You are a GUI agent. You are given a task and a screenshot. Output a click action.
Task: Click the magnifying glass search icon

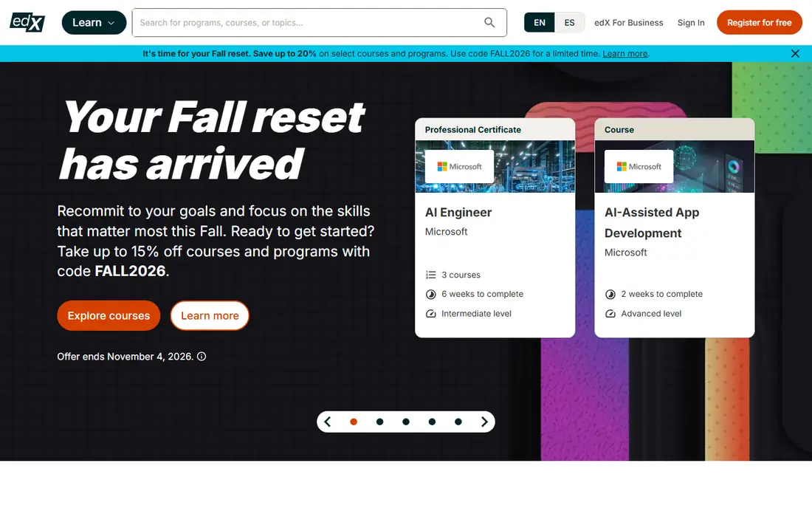tap(489, 22)
